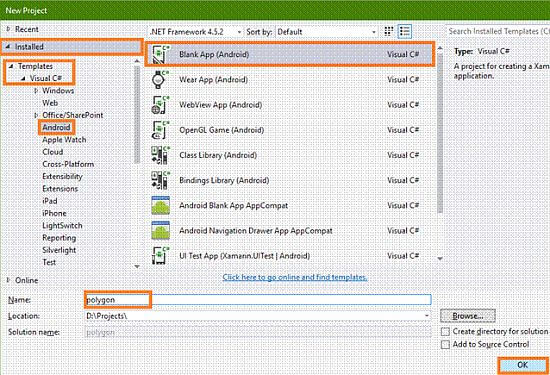Click the template list scroll down arrow

[x=440, y=259]
